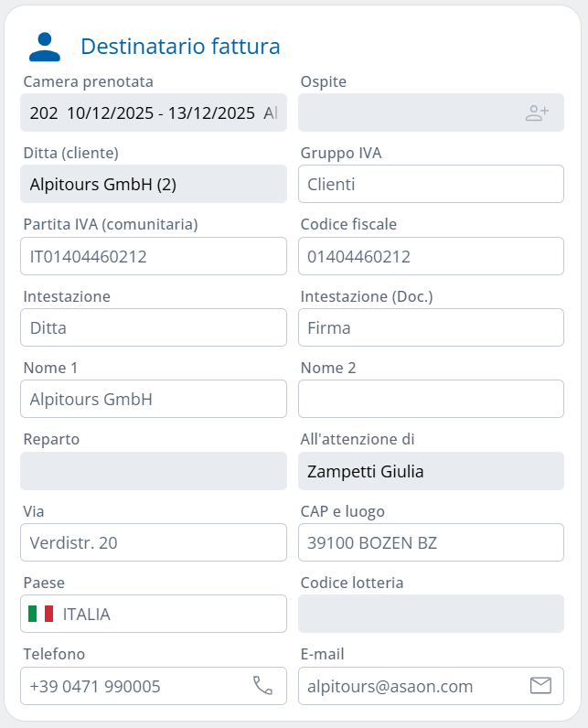Screen dimensions: 588x728
Task: Click the Ditta (cliente) field Alpitours GmbH (2)
Action: [x=154, y=185]
